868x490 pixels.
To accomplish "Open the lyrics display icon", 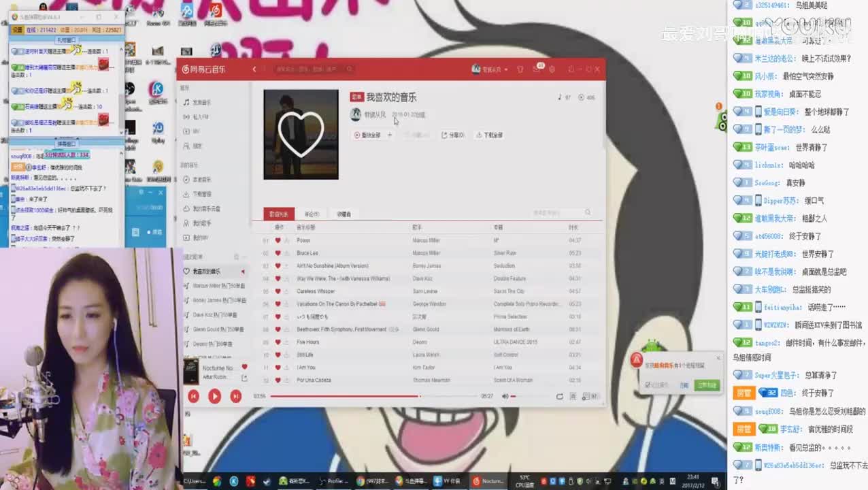I will coord(573,396).
